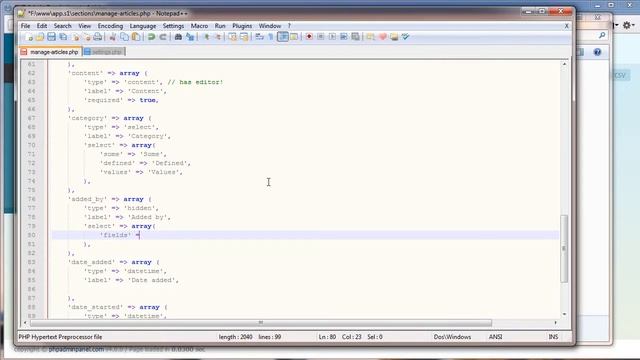The width and height of the screenshot is (640, 360).
Task: Open phpadminpanel.com link in background window
Action: pyautogui.click(x=76, y=350)
